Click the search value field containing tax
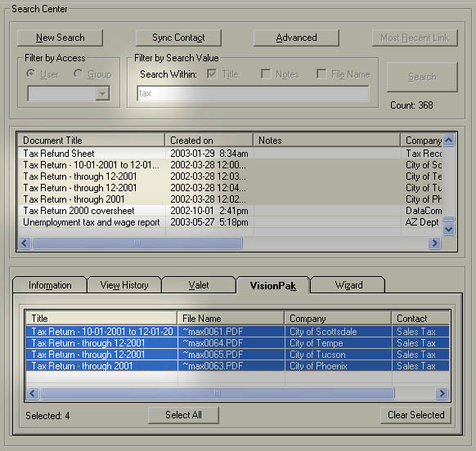 coord(253,93)
